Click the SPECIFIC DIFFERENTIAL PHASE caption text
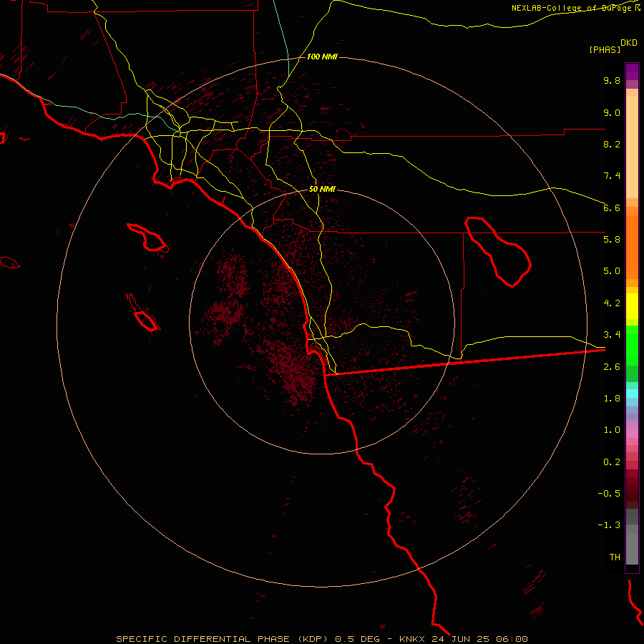Image resolution: width=644 pixels, height=644 pixels. click(204, 639)
